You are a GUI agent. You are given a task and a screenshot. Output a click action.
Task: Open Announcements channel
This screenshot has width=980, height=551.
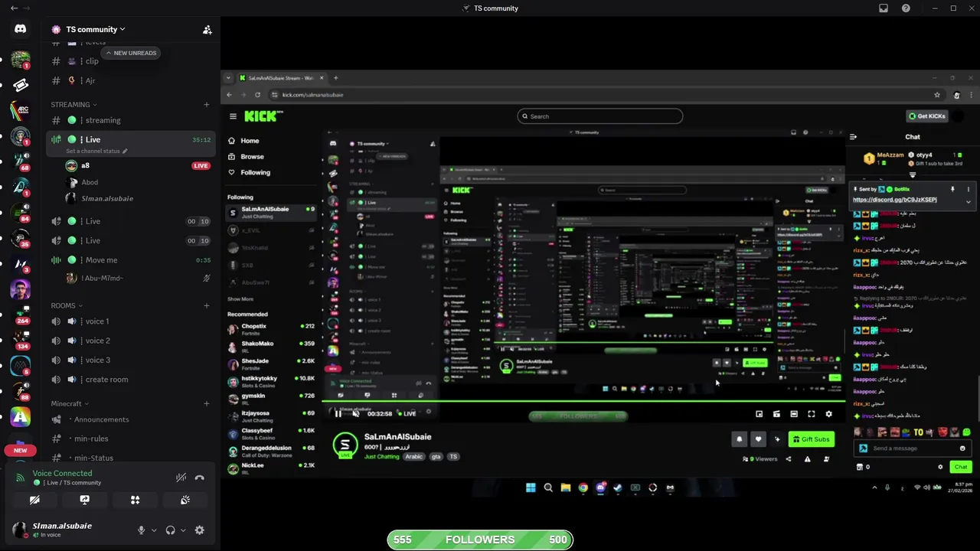(x=130, y=419)
